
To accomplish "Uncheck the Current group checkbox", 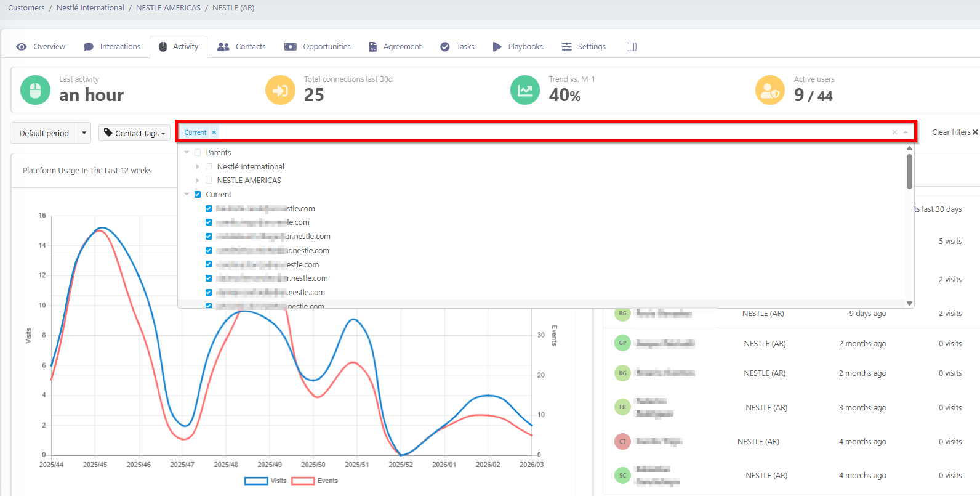I will point(198,195).
